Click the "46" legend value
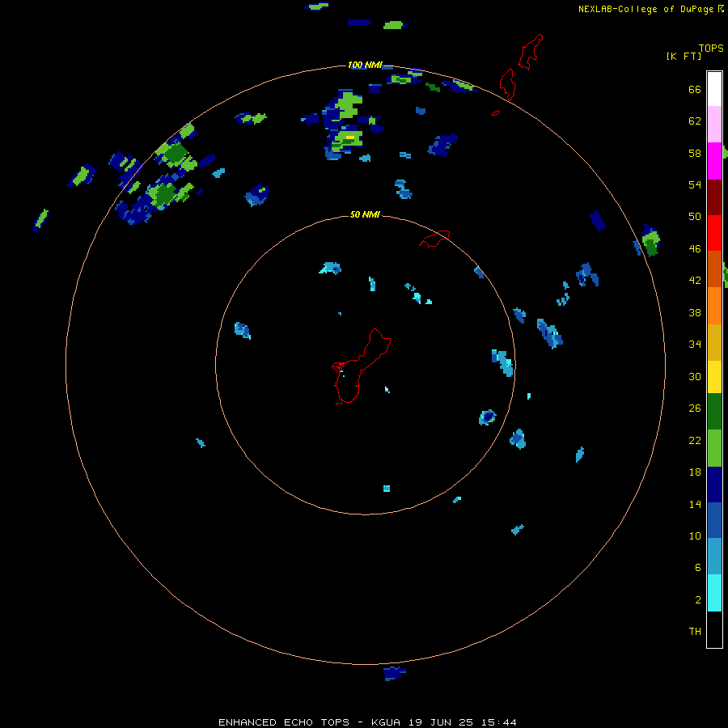This screenshot has height=728, width=728. point(695,249)
